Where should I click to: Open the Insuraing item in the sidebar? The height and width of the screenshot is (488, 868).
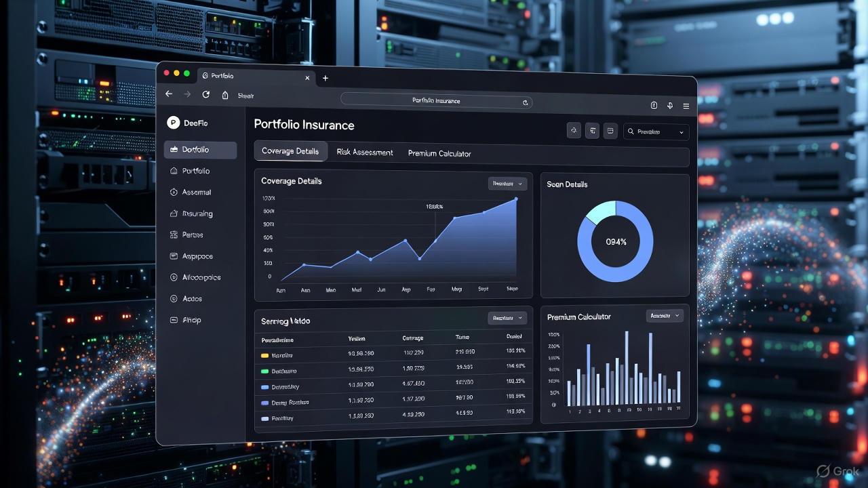tap(192, 213)
